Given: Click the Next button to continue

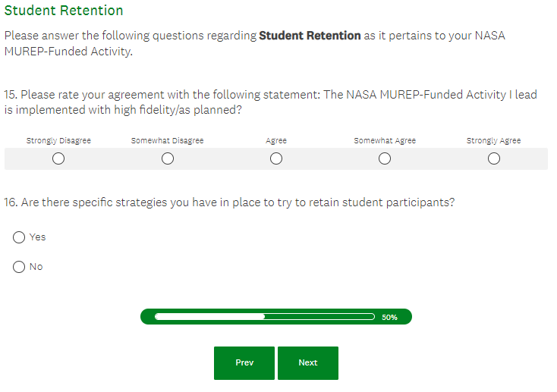Looking at the screenshot, I should point(308,363).
